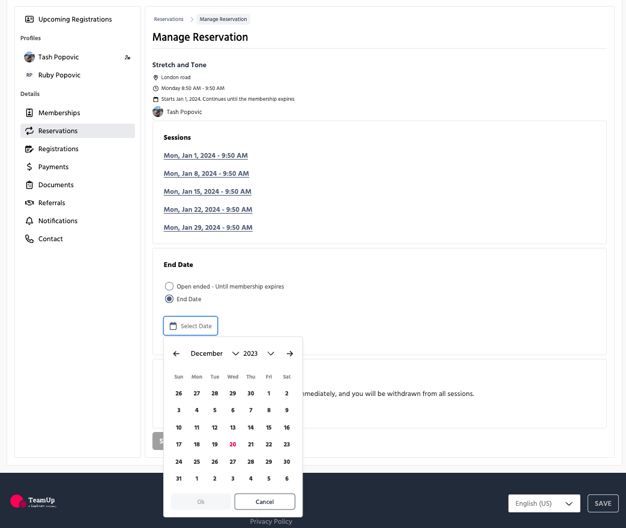Cancel the date picker
Viewport: 626px width, 528px height.
[264, 502]
